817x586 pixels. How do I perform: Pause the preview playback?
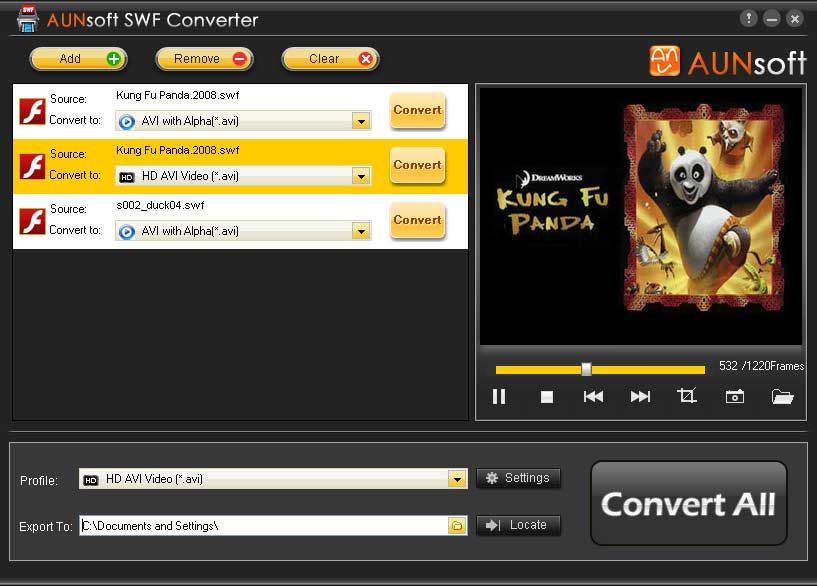[499, 397]
